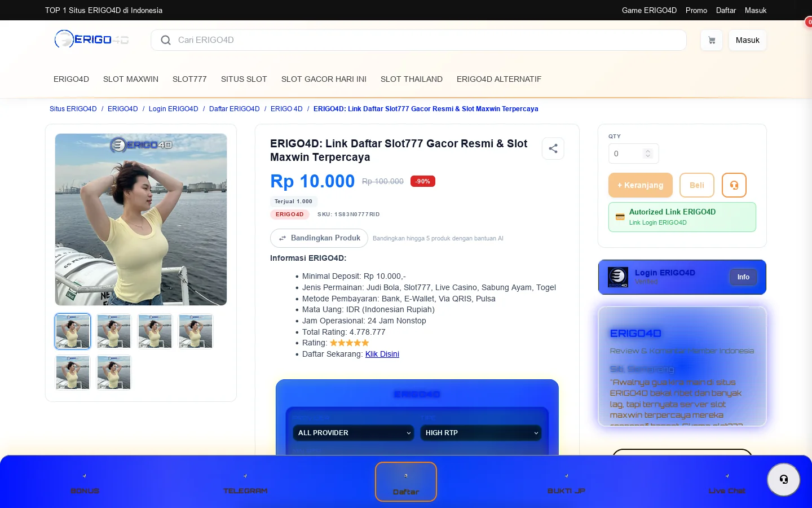812x508 pixels.
Task: Click the Situs ERIGO4D breadcrumb link
Action: (73, 109)
